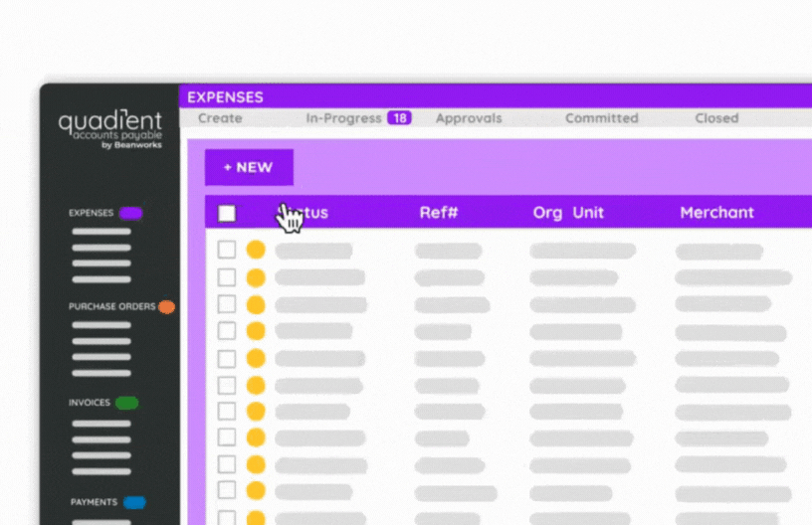Image resolution: width=812 pixels, height=525 pixels.
Task: Switch to the Approvals tab
Action: [469, 118]
